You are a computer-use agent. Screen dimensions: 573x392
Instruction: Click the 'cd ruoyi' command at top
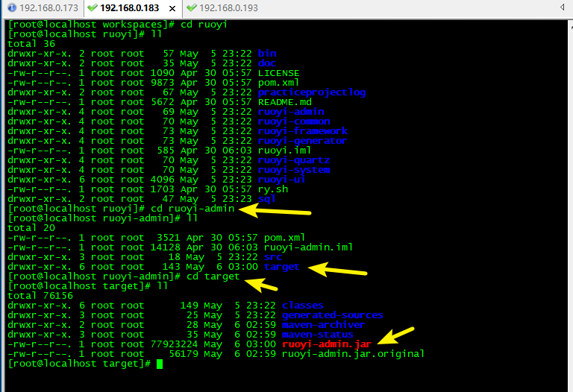coord(204,25)
